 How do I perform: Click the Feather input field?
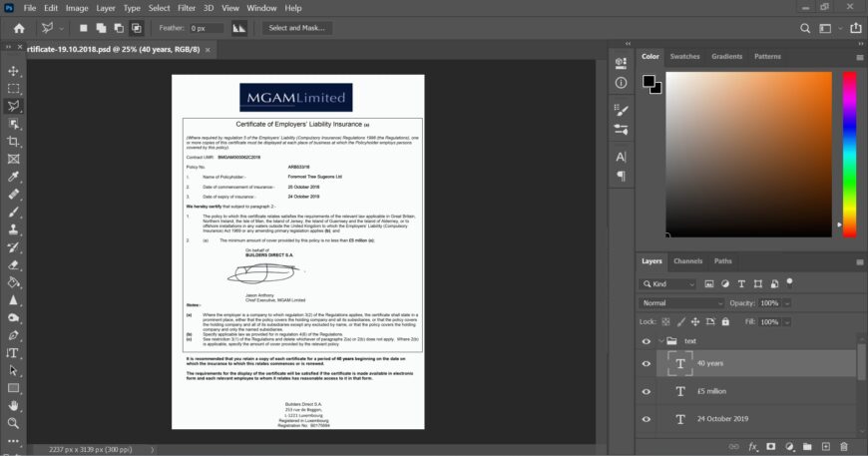click(x=207, y=28)
